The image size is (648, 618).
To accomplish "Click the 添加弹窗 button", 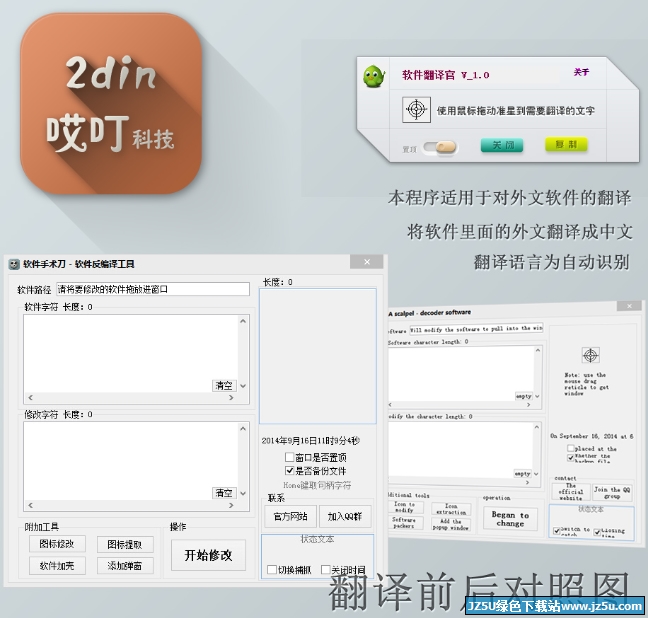I will [125, 566].
